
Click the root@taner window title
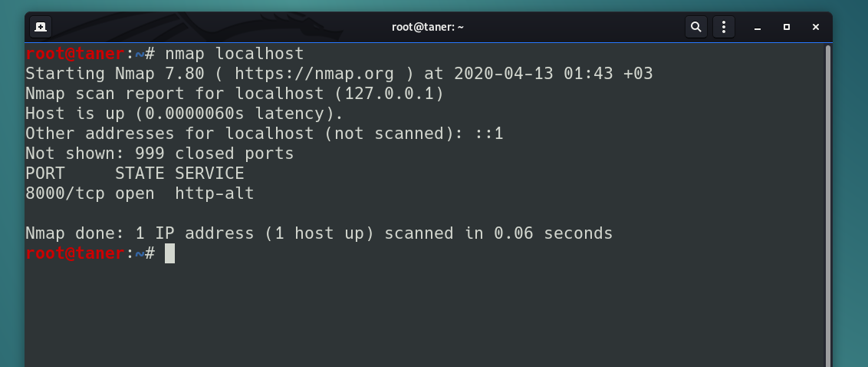427,27
